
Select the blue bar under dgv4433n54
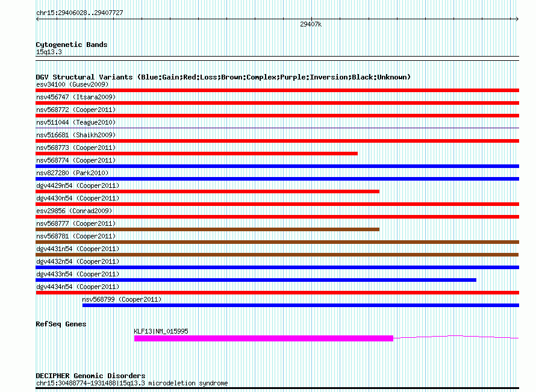point(256,280)
